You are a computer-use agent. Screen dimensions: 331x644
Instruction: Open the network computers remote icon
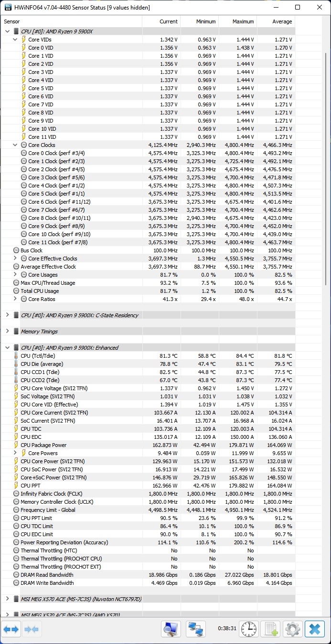(x=195, y=629)
